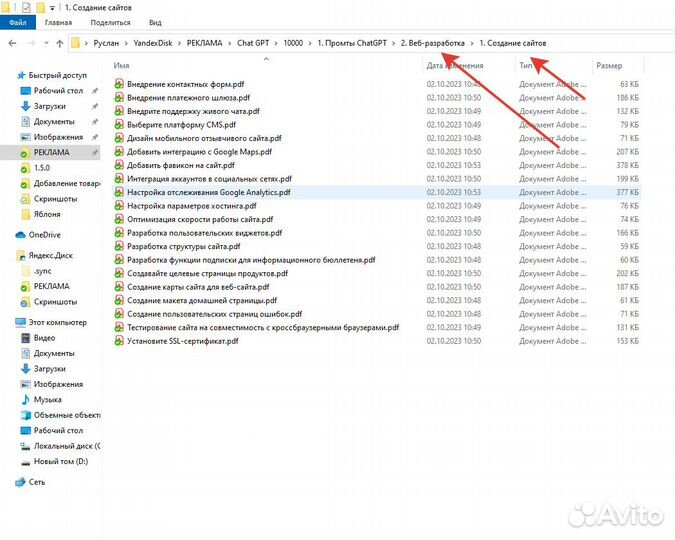Screen dimensions: 675x540
Task: Open pinned Документы in quick access
Action: 54,122
